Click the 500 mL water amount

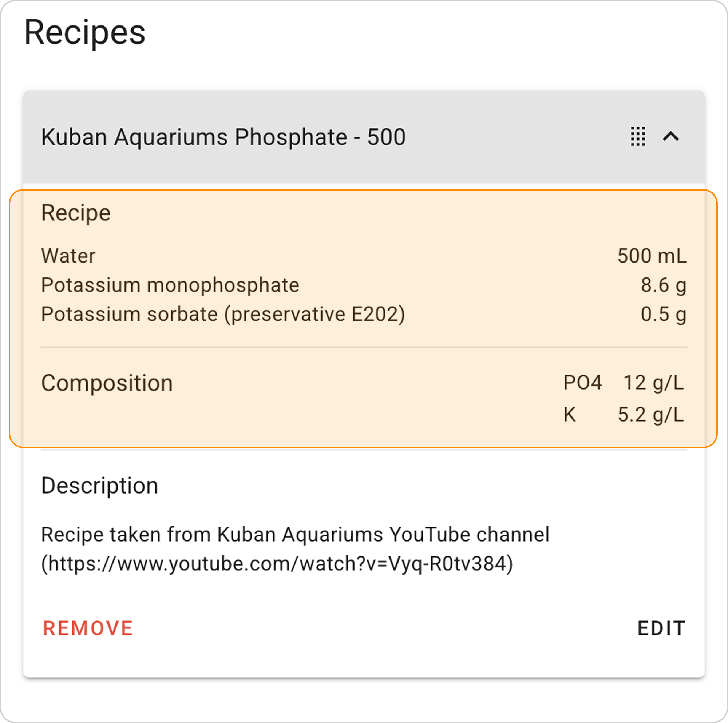(x=652, y=256)
